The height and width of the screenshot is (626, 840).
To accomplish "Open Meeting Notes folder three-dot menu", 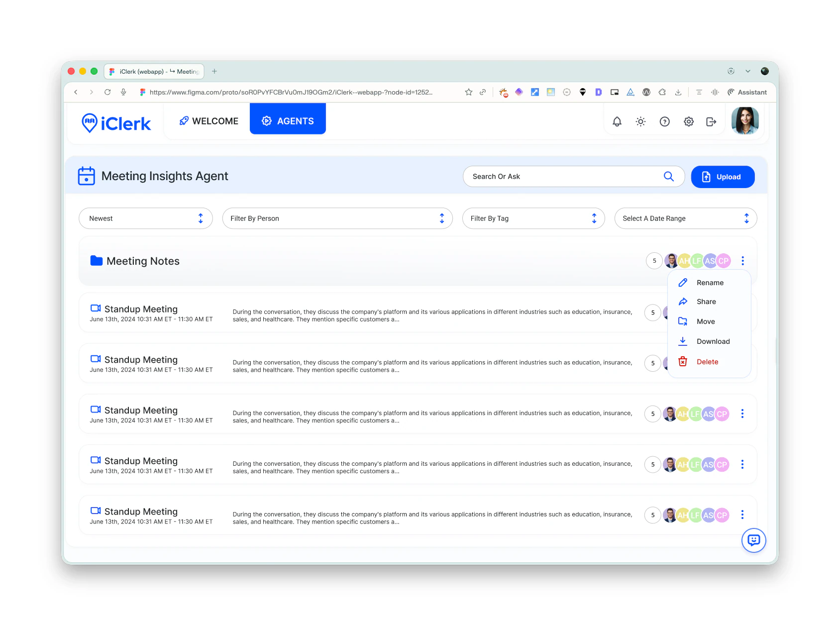I will [x=743, y=261].
